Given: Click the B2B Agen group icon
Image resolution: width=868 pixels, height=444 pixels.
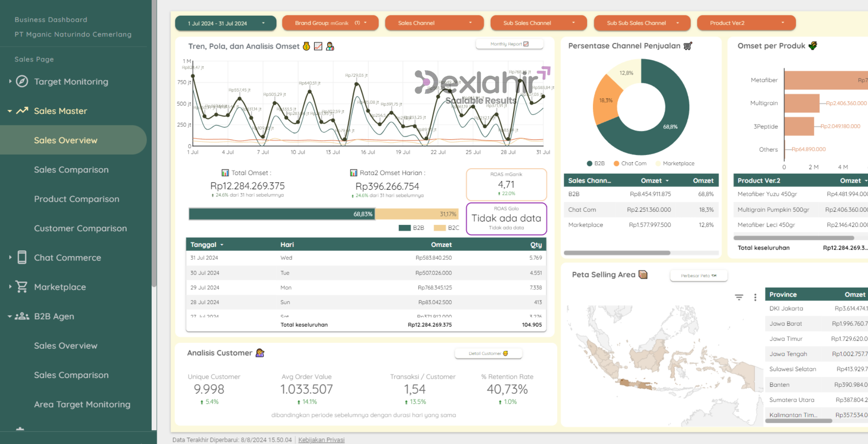Looking at the screenshot, I should 22,316.
